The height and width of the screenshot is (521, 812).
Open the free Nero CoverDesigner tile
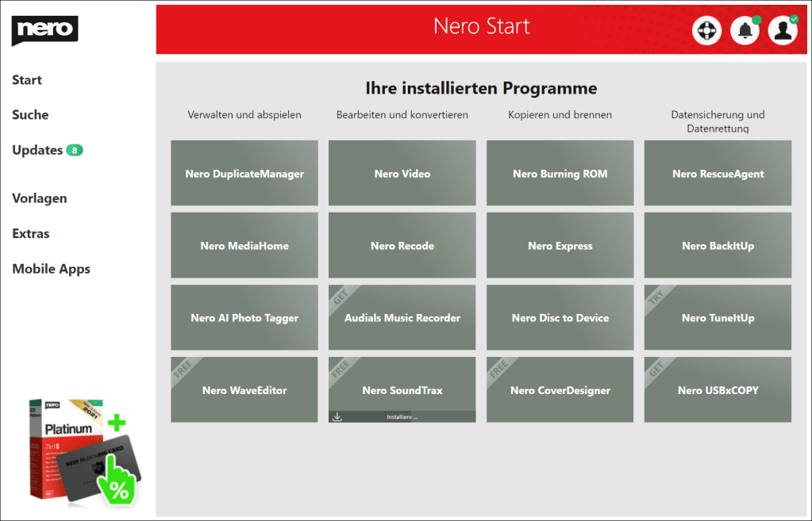tap(560, 390)
